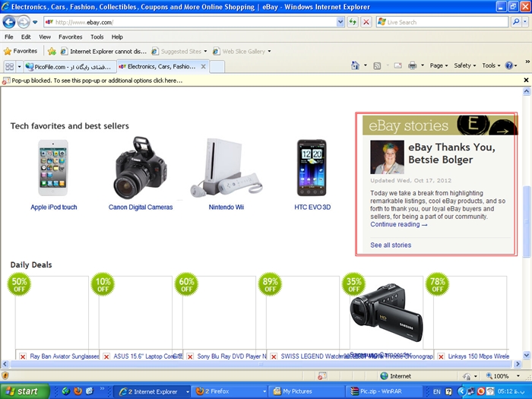
Task: Click the horizontal scrollbar right arrow
Action: (x=518, y=364)
